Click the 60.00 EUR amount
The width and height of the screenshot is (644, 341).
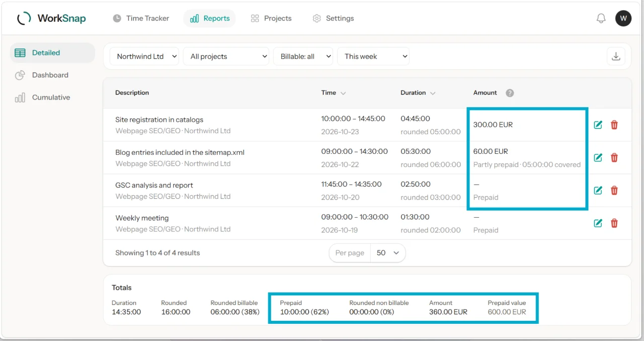tap(491, 151)
